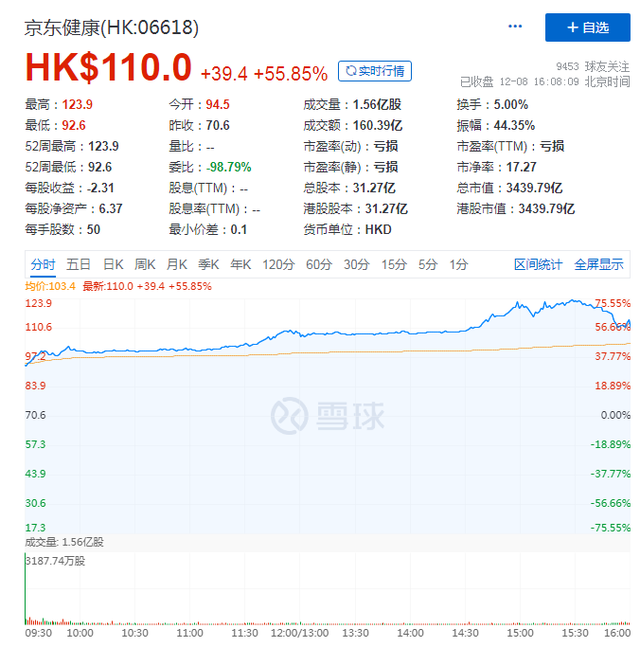Click the three-dot more options icon
640x647 pixels.
[516, 26]
